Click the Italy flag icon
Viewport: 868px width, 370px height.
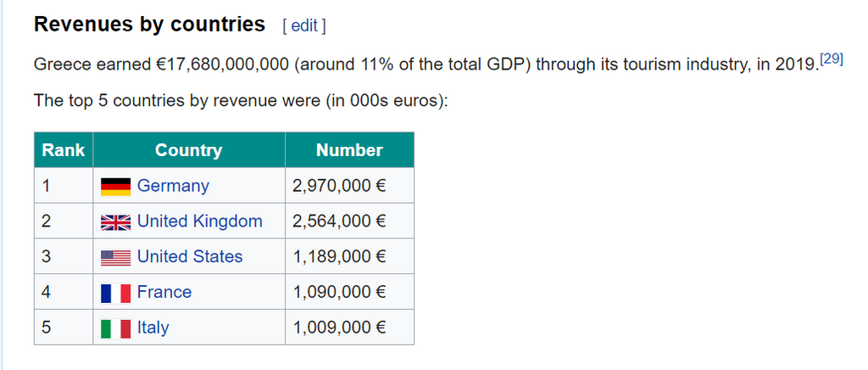[115, 328]
